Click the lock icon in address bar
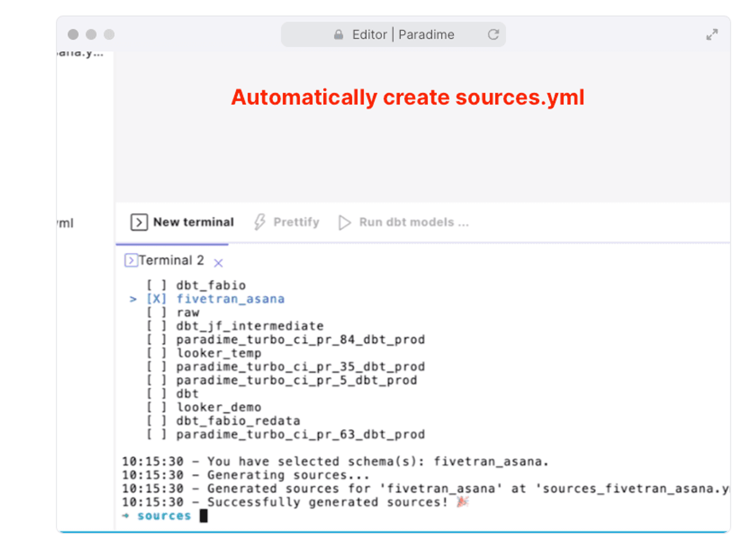 [x=338, y=34]
